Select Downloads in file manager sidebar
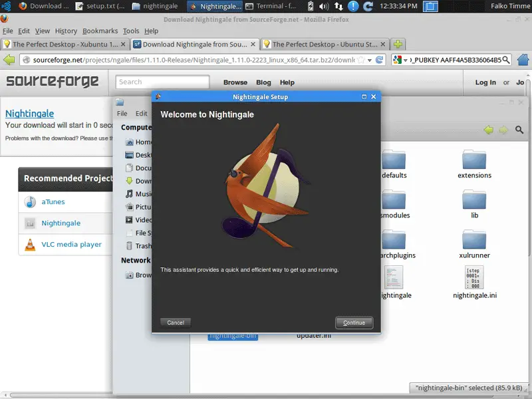Image resolution: width=532 pixels, height=399 pixels. (138, 181)
